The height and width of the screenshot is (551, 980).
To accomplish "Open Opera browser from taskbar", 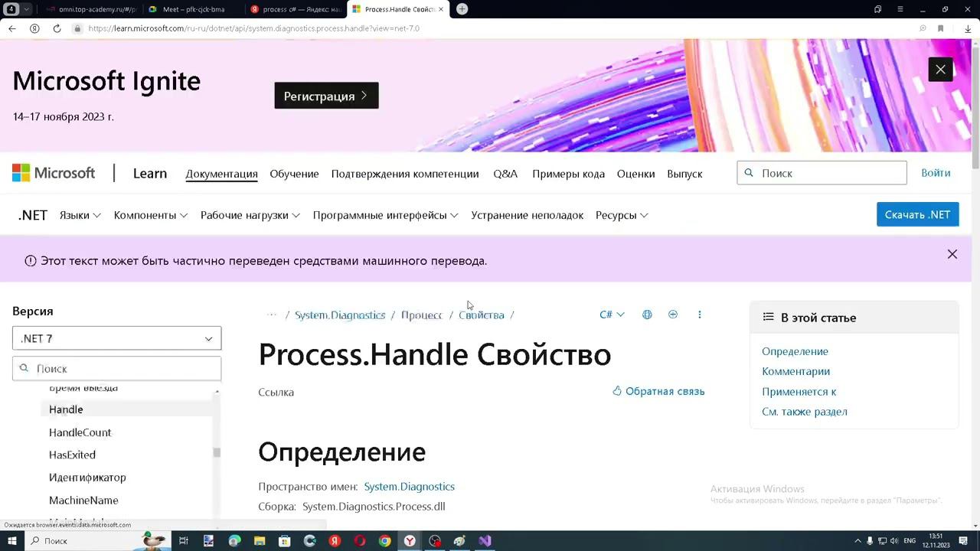I will tap(359, 541).
